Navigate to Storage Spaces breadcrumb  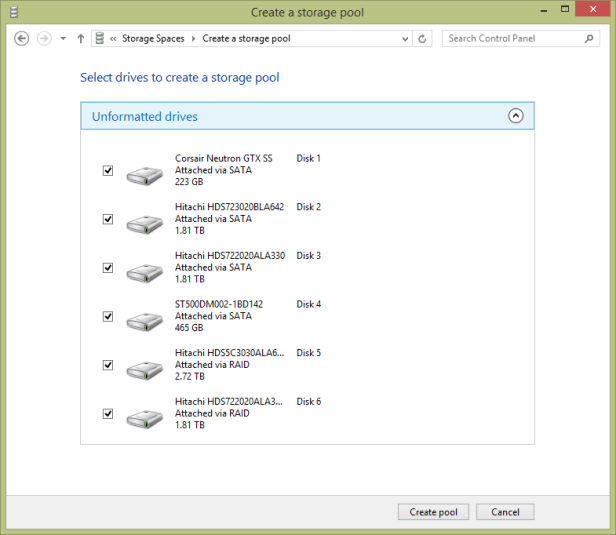pos(152,39)
